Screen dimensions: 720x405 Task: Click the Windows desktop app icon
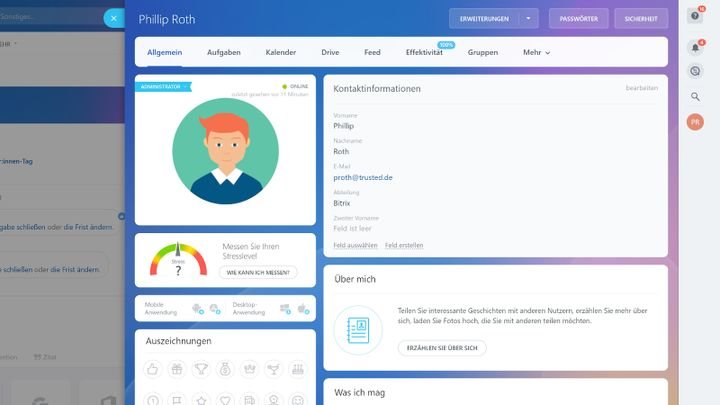pyautogui.click(x=285, y=307)
